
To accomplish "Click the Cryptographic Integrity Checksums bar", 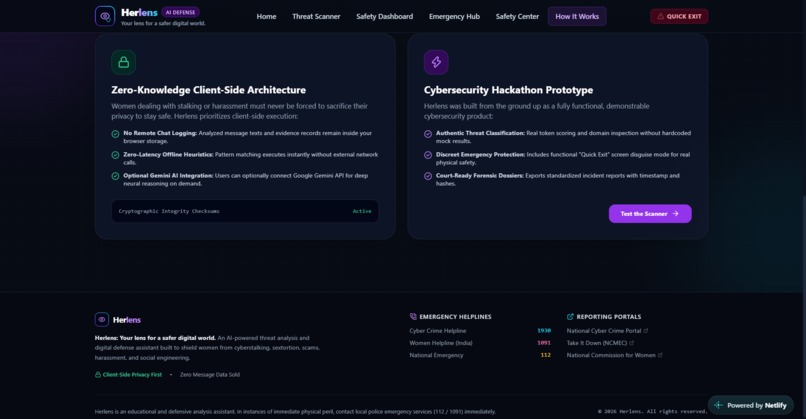I will coord(245,211).
